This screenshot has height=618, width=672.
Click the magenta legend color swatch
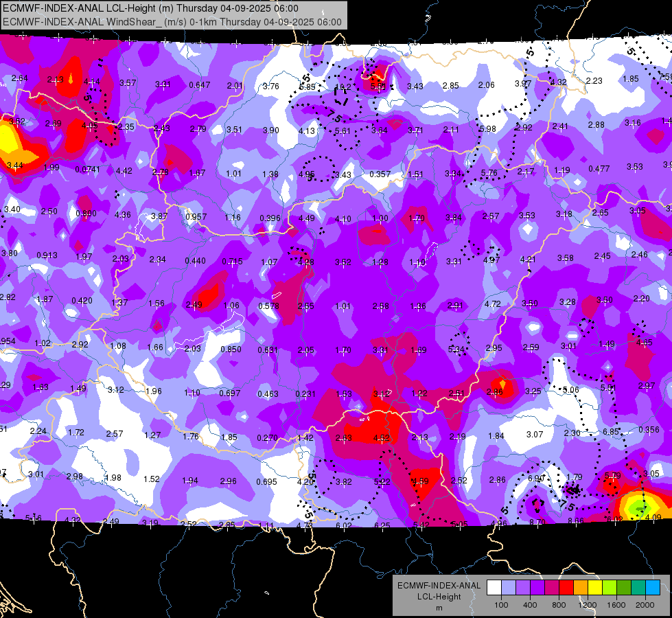552,588
